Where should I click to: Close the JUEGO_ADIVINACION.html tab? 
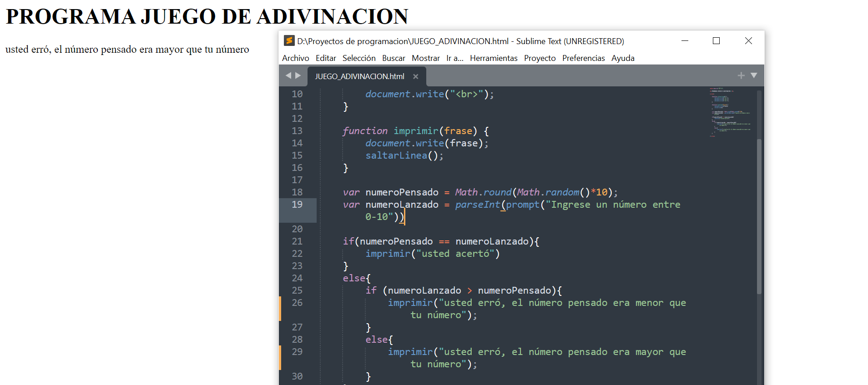point(415,76)
